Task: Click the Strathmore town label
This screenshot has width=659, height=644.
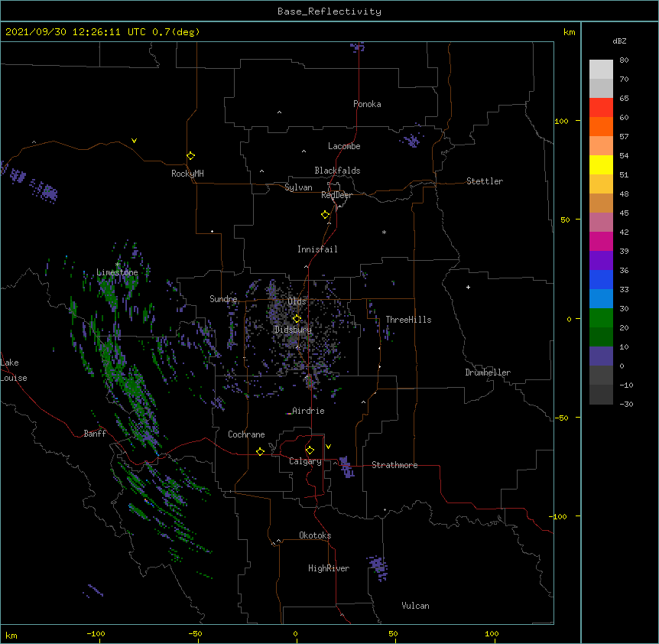Action: pyautogui.click(x=394, y=465)
